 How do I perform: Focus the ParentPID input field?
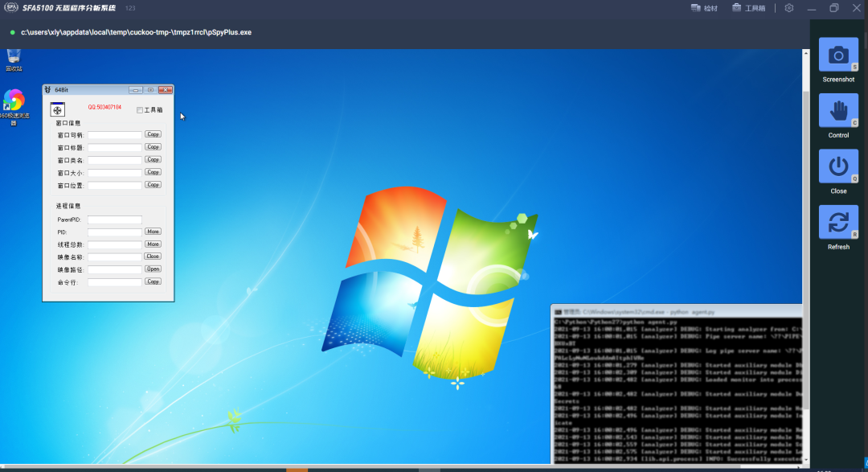click(115, 220)
